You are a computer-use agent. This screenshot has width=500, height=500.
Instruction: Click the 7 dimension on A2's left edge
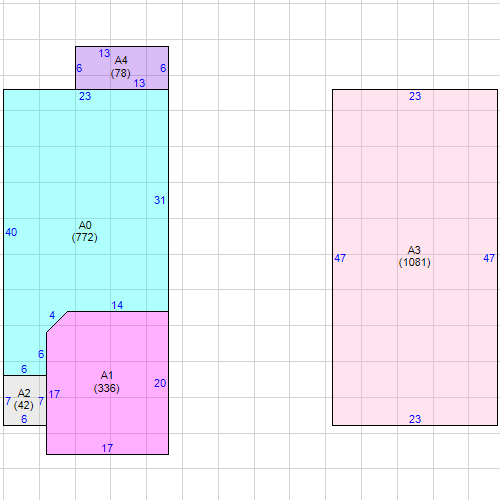pos(8,401)
